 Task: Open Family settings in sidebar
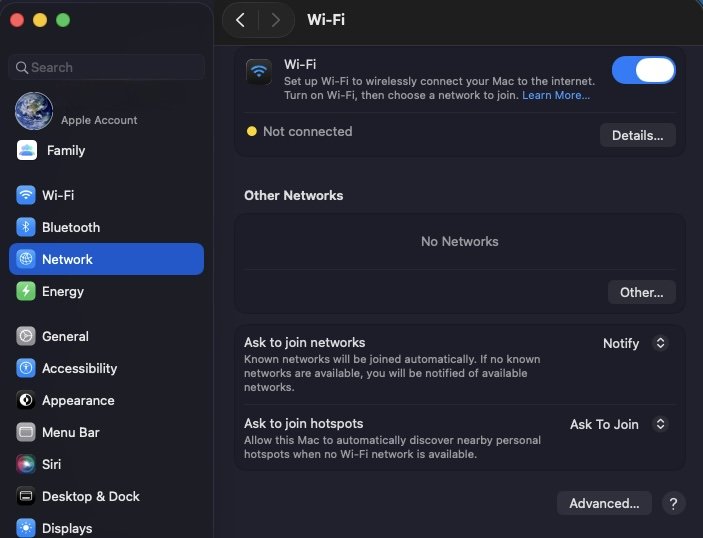106,150
